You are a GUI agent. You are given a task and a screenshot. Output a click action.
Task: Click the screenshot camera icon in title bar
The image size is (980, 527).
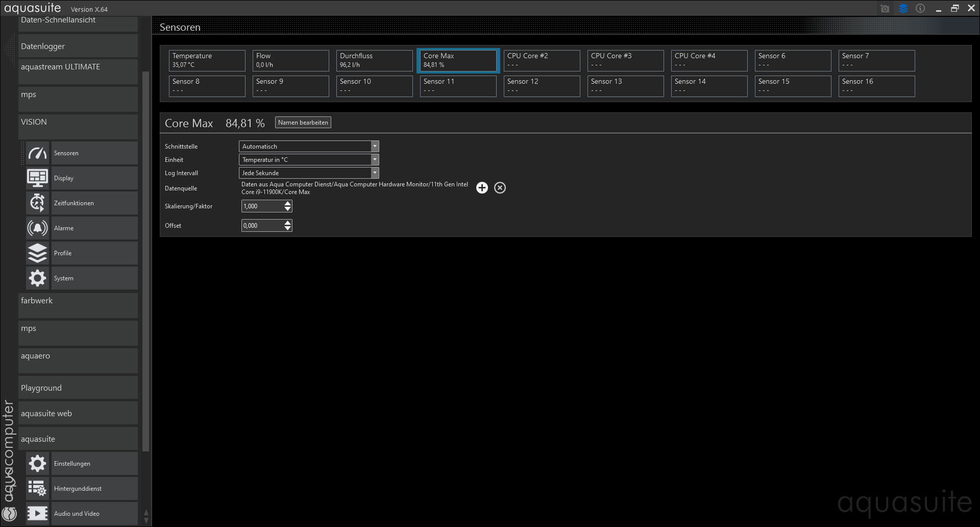coord(885,9)
